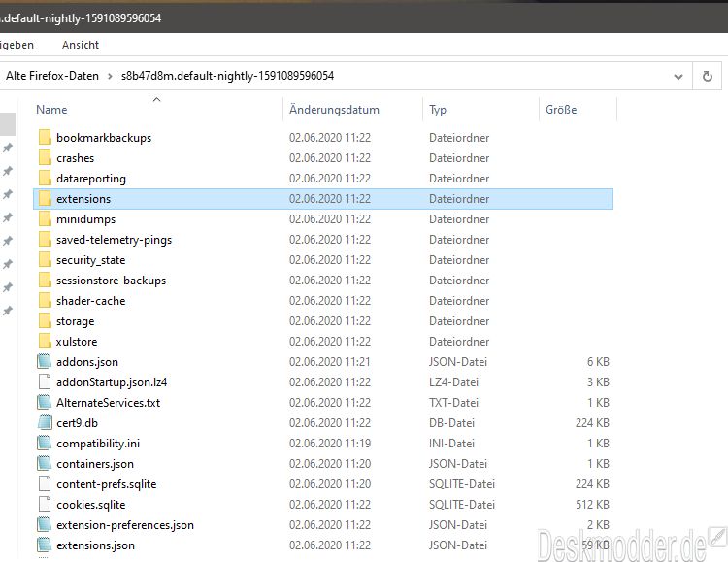Click the 6 KB size of addons.json
Screen dimensions: 728x562
599,362
